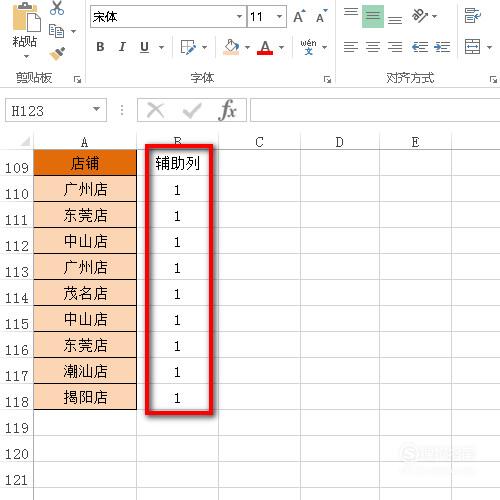Viewport: 500px width, 500px height.
Task: Expand the font size dropdown arrow
Action: click(280, 16)
